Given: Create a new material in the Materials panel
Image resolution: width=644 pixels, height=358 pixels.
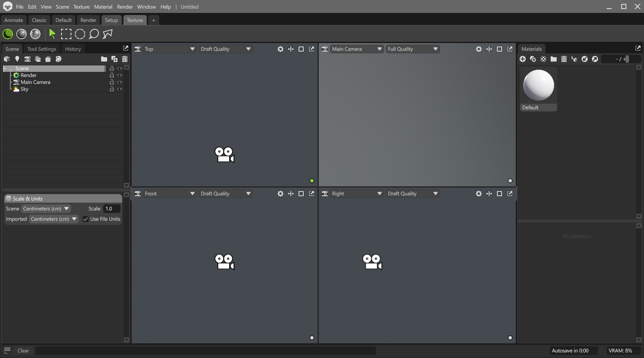Looking at the screenshot, I should point(523,59).
